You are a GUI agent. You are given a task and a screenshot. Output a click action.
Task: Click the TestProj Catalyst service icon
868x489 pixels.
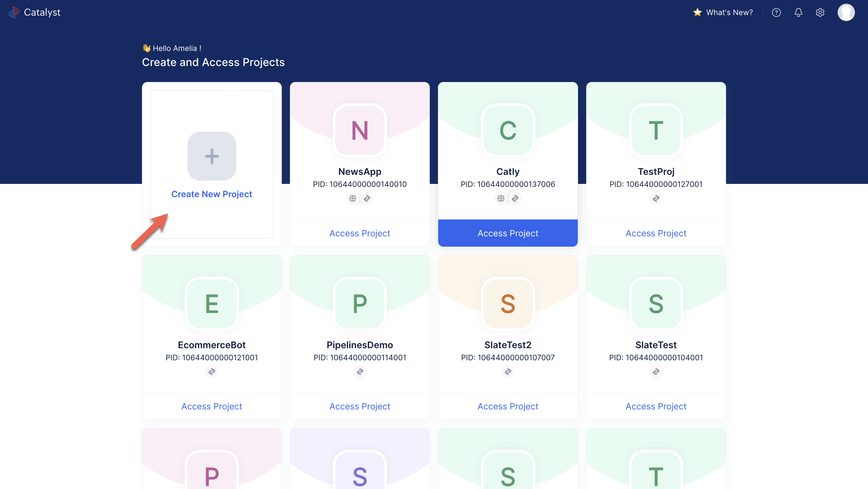pos(656,198)
